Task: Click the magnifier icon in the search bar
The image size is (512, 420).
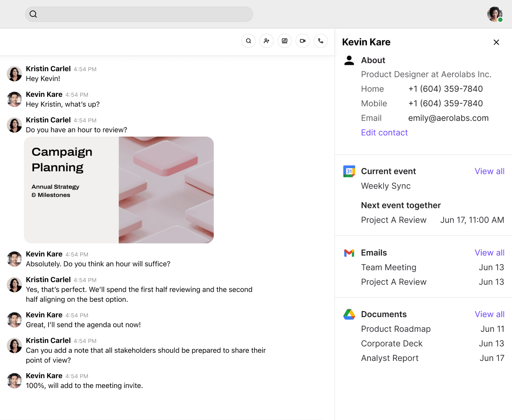Action: click(33, 14)
